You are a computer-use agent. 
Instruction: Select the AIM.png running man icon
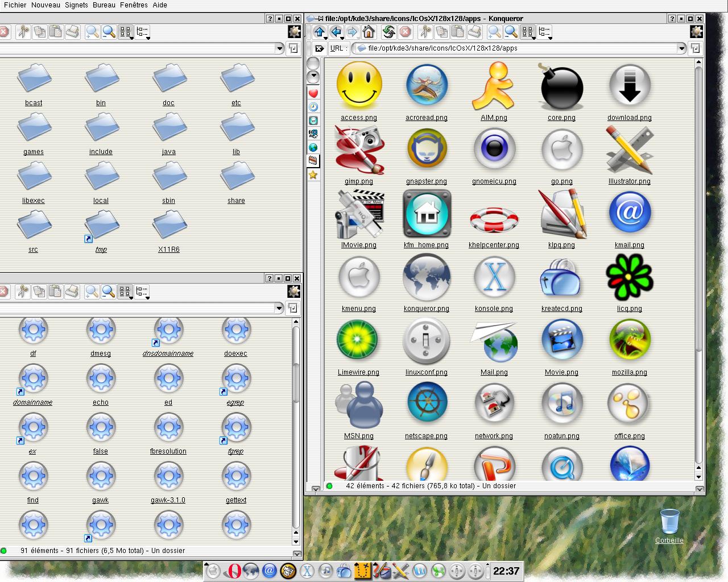[494, 86]
